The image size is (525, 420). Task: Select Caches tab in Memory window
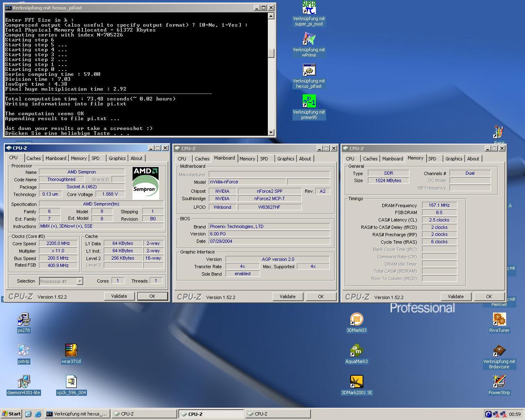coord(370,159)
